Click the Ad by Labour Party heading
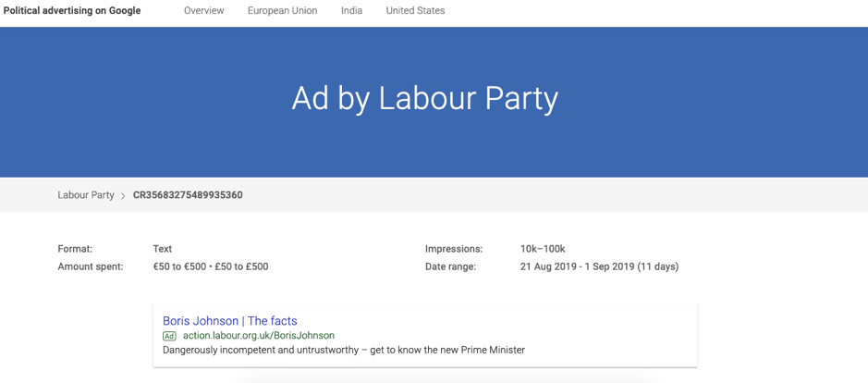 [425, 99]
